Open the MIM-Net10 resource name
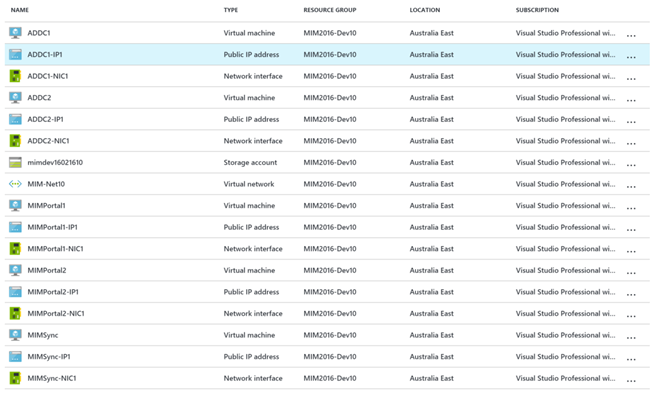The image size is (657, 396). [46, 184]
